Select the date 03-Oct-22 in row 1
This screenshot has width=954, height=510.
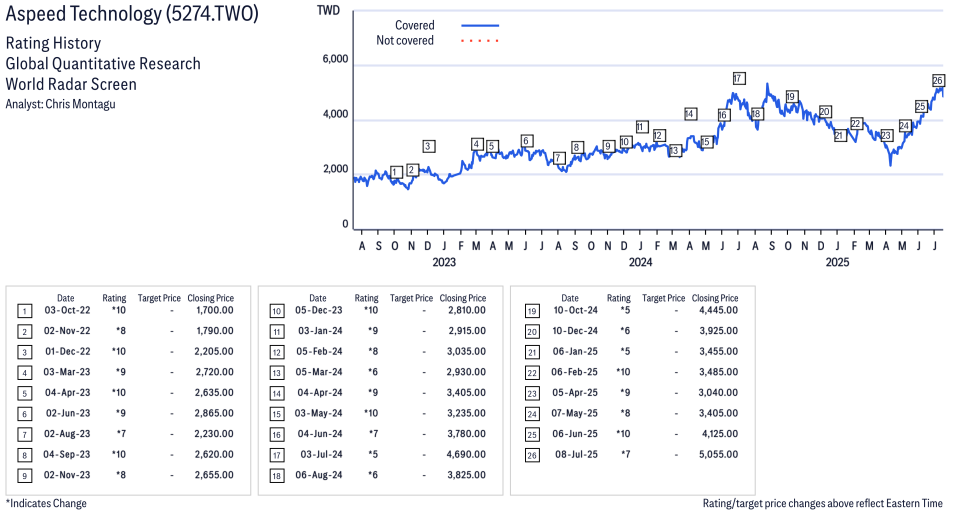pyautogui.click(x=67, y=310)
